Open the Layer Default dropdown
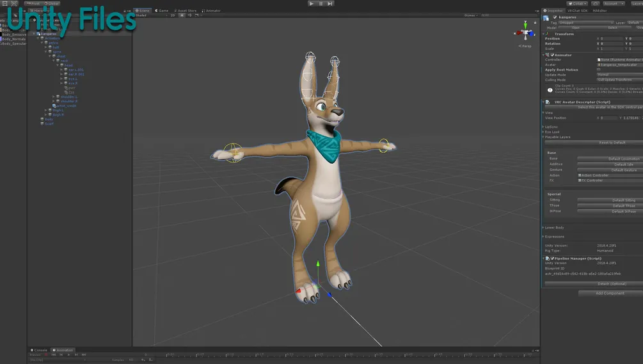 635,22
